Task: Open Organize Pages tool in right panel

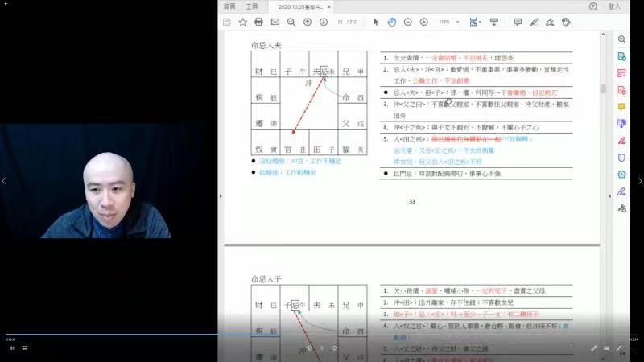Action: pos(621,73)
